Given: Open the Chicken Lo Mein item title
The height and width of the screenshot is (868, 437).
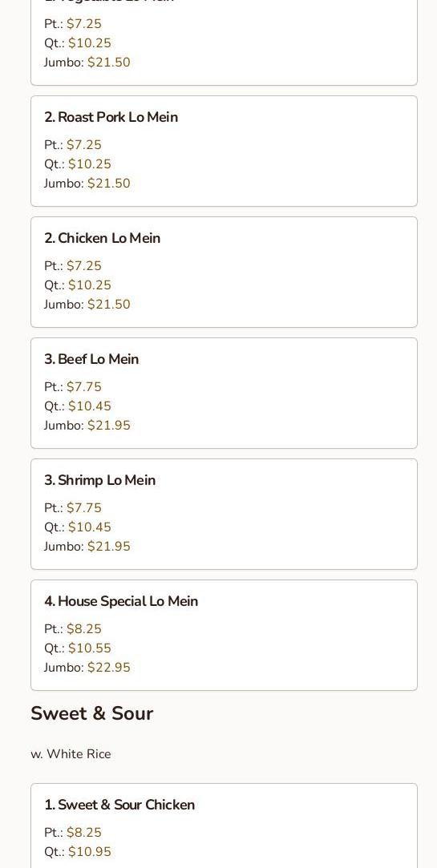Looking at the screenshot, I should click(x=103, y=238).
